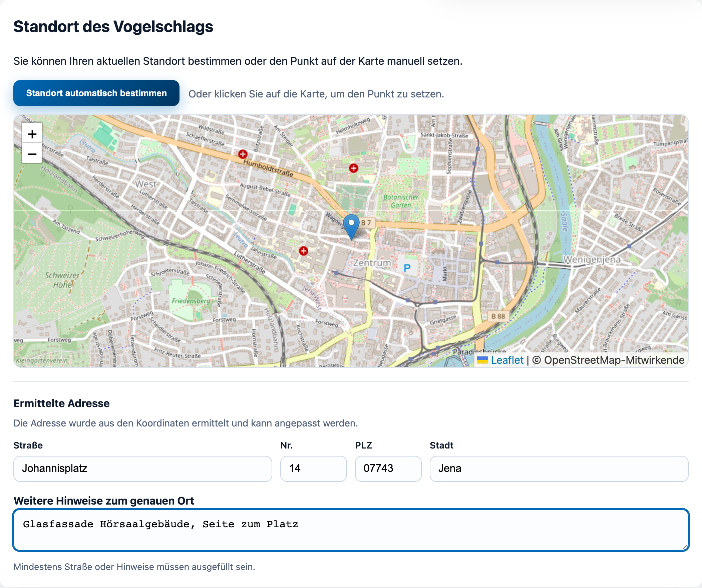Grab the text area resize handle corner

click(x=685, y=547)
